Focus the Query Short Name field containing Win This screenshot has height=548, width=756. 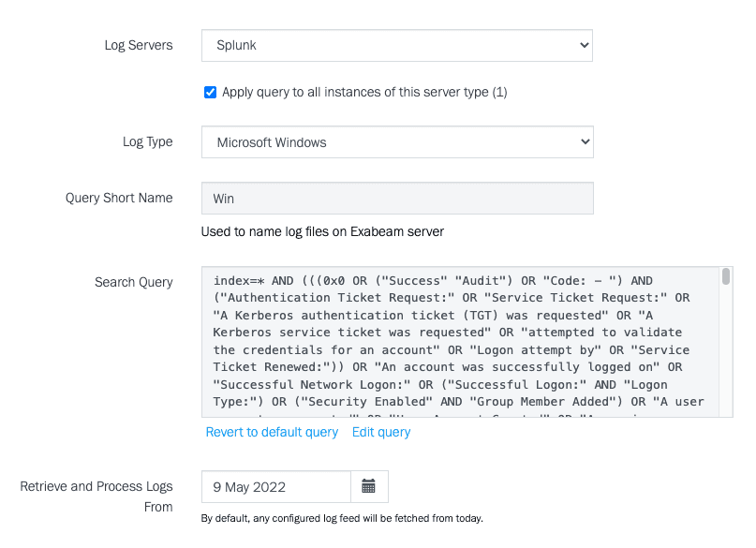(396, 199)
